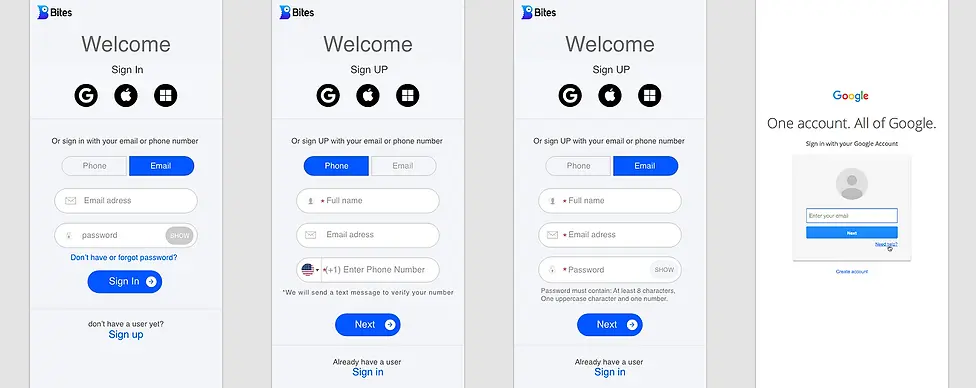Toggle SHOW on the Sign In password field
Viewport: 976px width, 388px height.
click(x=180, y=235)
